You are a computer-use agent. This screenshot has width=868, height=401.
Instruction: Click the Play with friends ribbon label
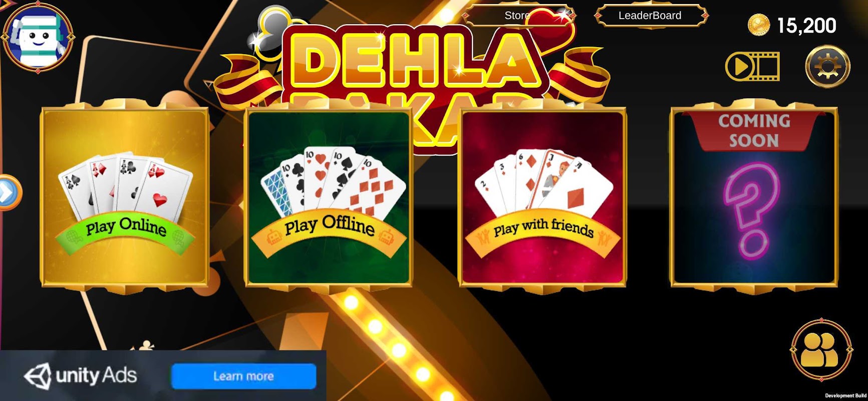coord(543,229)
